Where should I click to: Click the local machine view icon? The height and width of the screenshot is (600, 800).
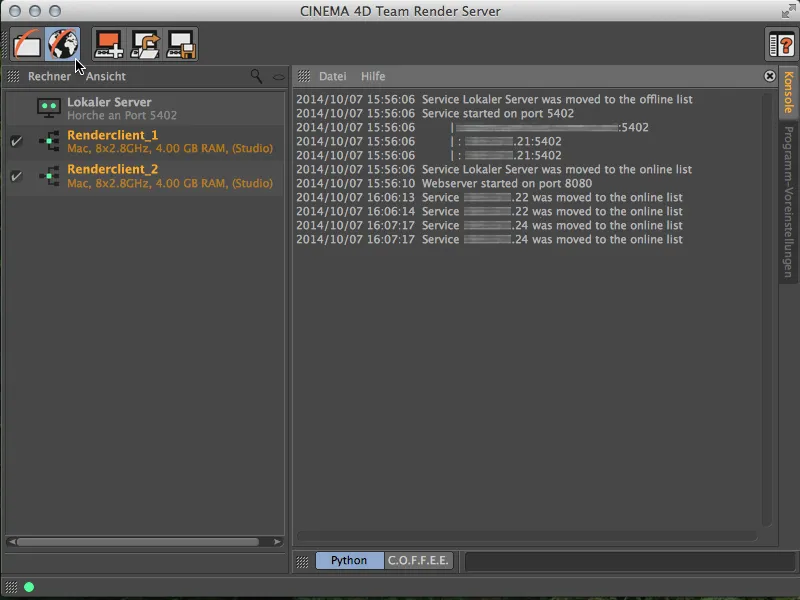[26, 42]
